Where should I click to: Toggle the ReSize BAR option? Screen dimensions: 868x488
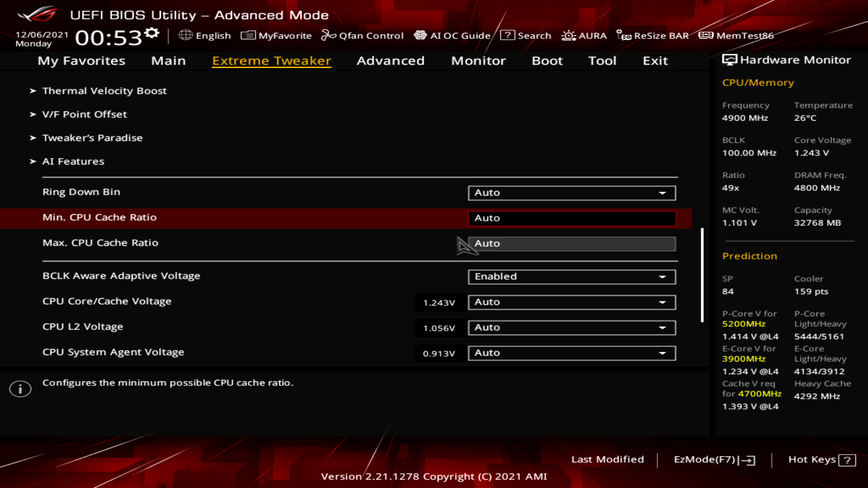[652, 35]
